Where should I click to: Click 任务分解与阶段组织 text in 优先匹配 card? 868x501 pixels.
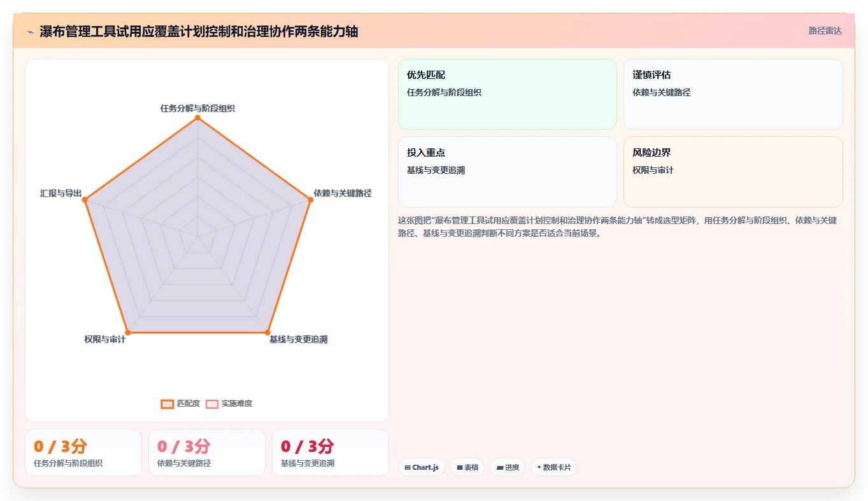click(x=445, y=92)
